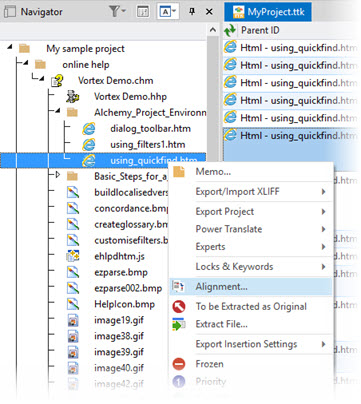This screenshot has height=404, width=361.
Task: Click the image19.gif file icon
Action: click(x=73, y=320)
